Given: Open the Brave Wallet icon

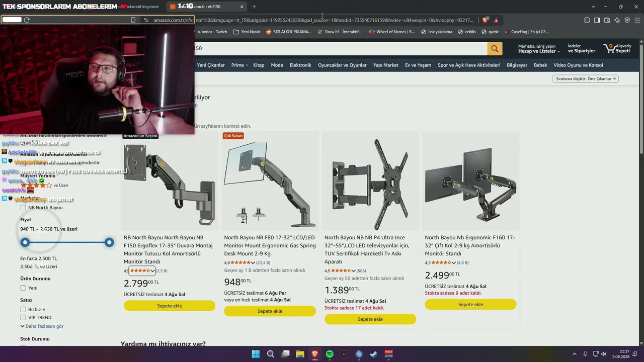Looking at the screenshot, I should [607, 20].
